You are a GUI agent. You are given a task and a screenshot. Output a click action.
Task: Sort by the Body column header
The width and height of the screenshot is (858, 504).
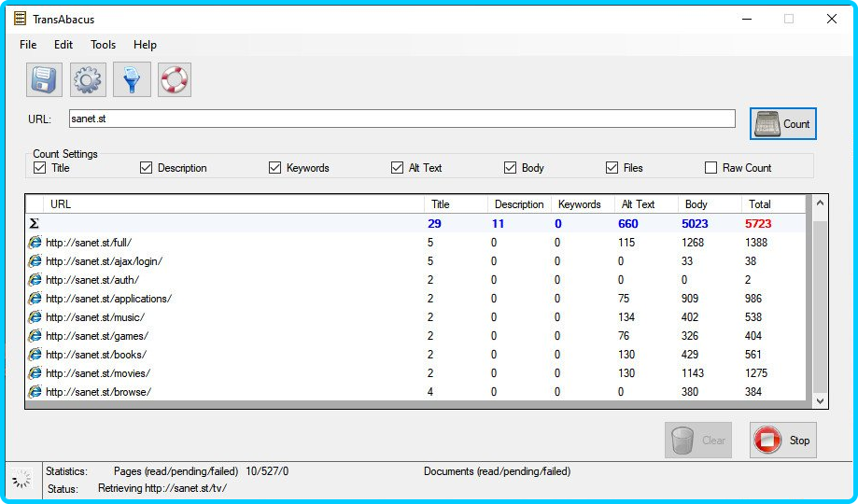coord(710,204)
